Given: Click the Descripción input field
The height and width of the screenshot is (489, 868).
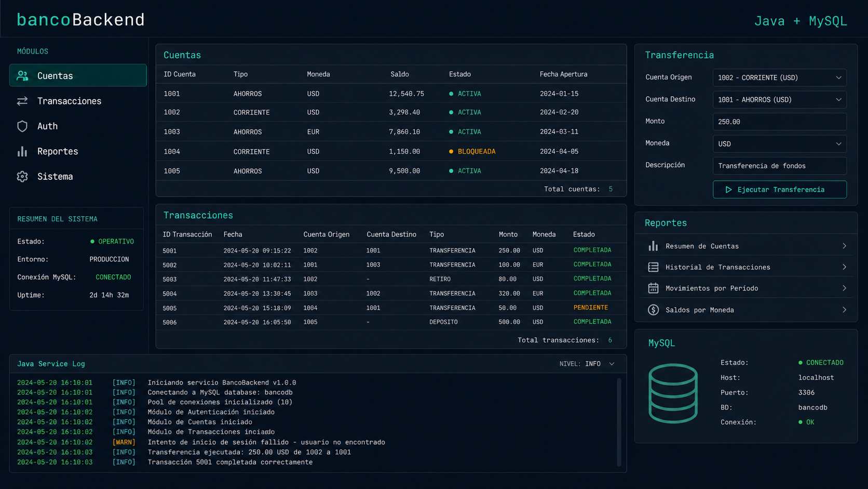Looking at the screenshot, I should (x=779, y=166).
